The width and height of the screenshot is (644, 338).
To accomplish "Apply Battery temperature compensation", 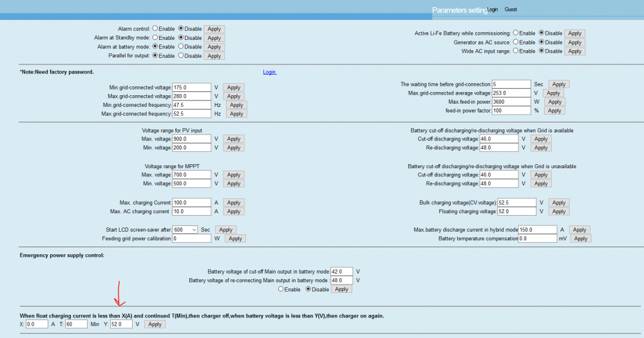I will pyautogui.click(x=581, y=239).
